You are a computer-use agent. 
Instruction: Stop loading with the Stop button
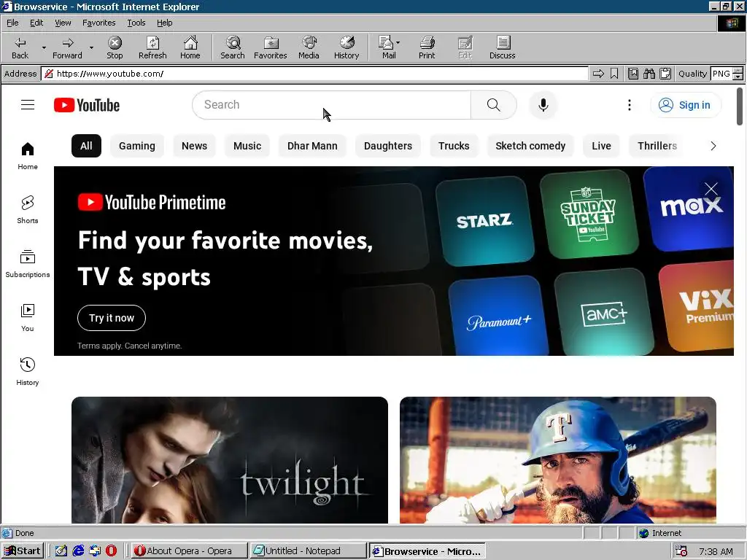pyautogui.click(x=115, y=47)
